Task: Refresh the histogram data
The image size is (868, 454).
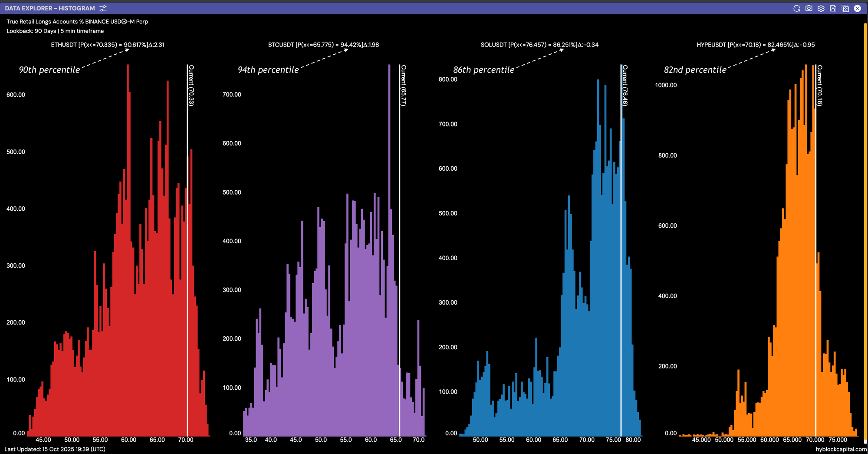Action: 796,8
